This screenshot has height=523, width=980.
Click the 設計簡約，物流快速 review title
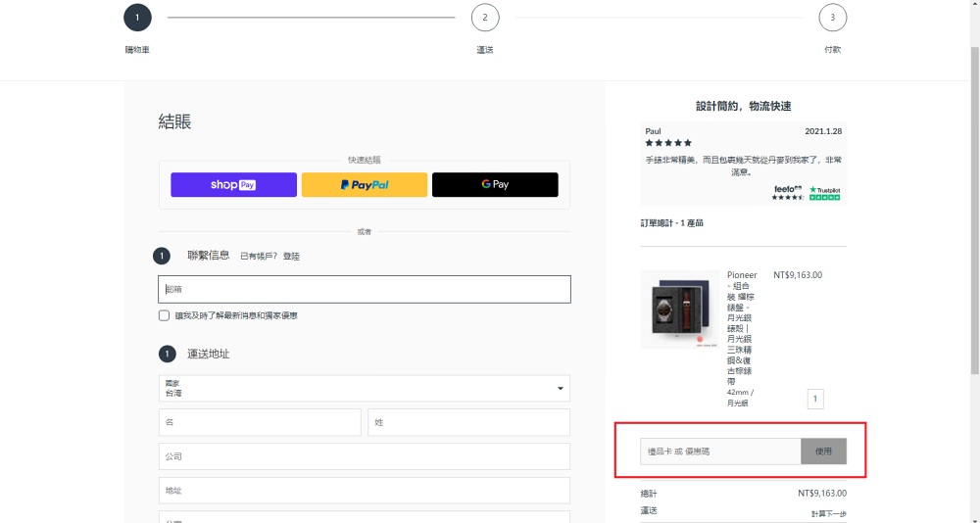[x=744, y=106]
